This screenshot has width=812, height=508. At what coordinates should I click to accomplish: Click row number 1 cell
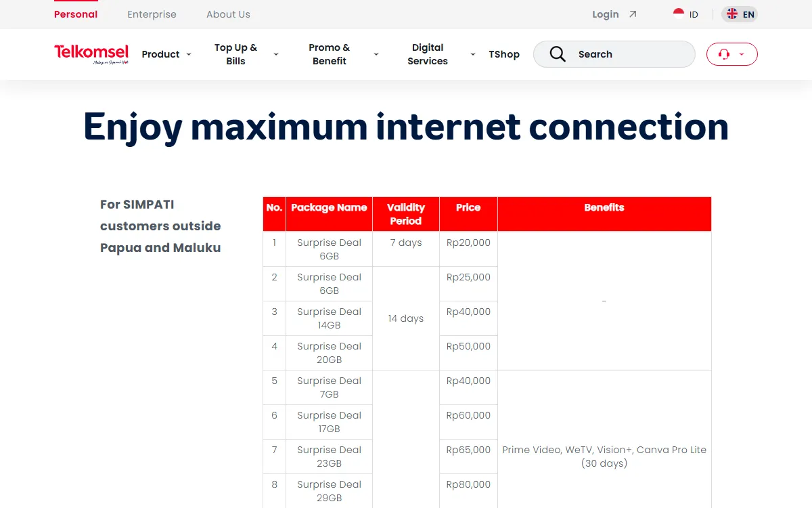click(274, 249)
